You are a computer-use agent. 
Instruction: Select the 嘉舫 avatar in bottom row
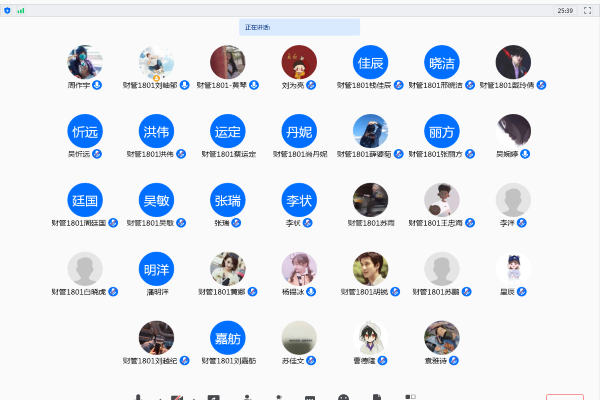coord(228,337)
